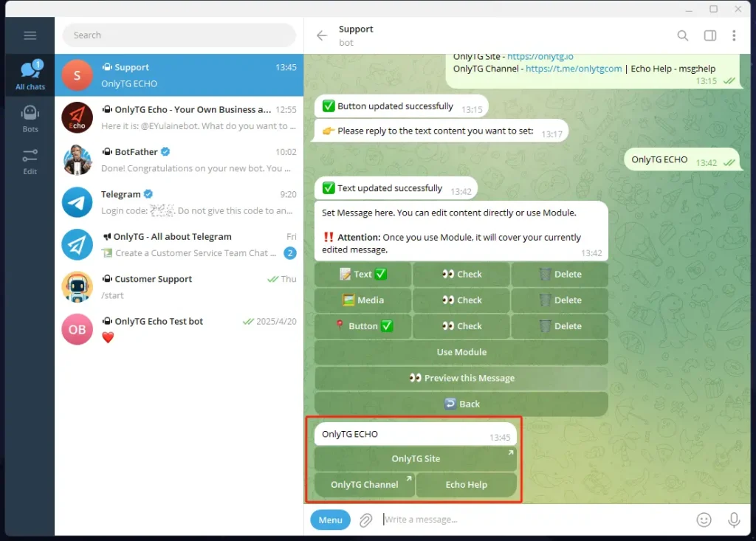The height and width of the screenshot is (541, 756).
Task: Open the Customer Support chat
Action: pyautogui.click(x=179, y=287)
